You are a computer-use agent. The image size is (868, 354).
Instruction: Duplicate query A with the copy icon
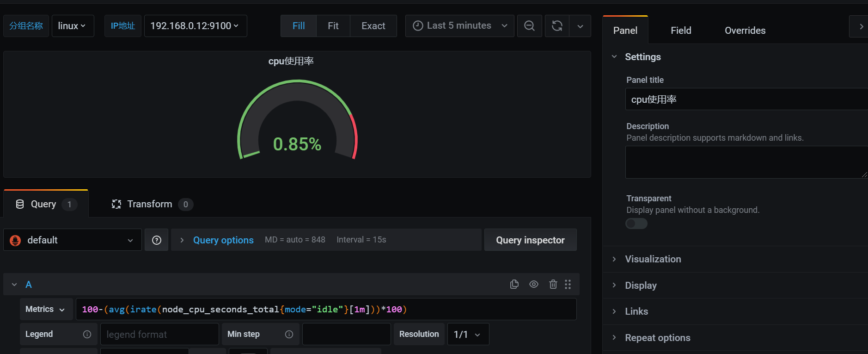point(514,284)
